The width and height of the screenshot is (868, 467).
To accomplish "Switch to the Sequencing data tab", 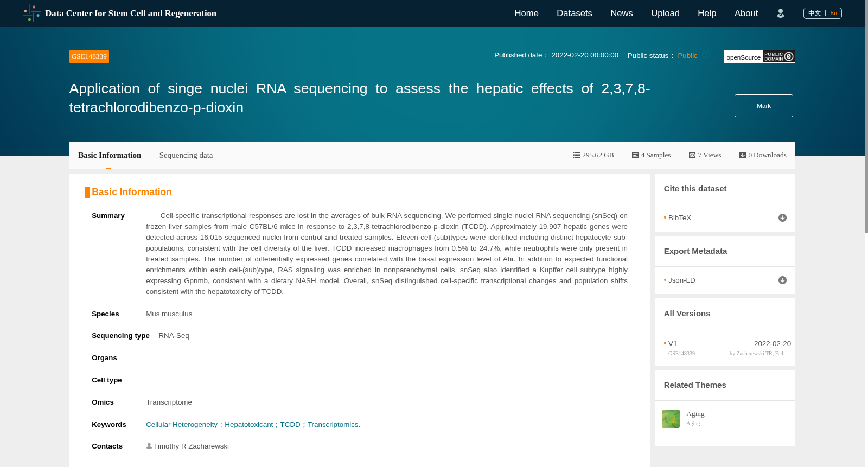I will tap(186, 155).
